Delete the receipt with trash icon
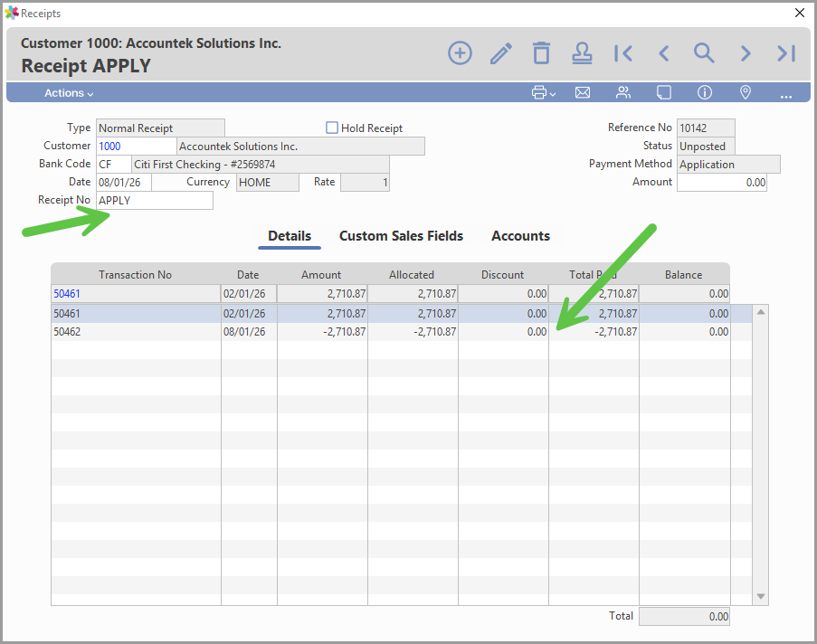Viewport: 817px width, 644px height. 541,53
